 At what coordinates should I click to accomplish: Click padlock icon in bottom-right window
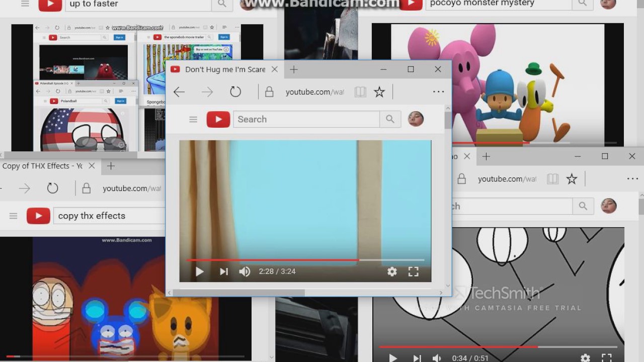tap(461, 179)
